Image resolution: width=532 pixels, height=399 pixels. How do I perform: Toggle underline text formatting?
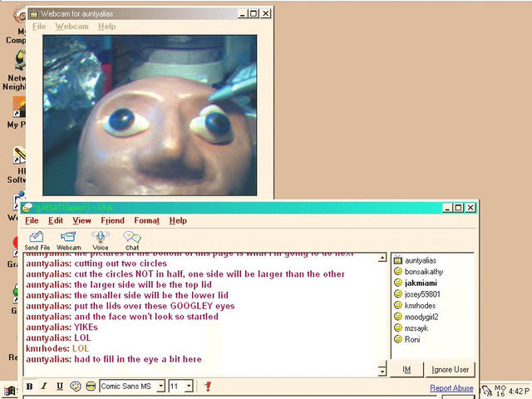(x=60, y=386)
